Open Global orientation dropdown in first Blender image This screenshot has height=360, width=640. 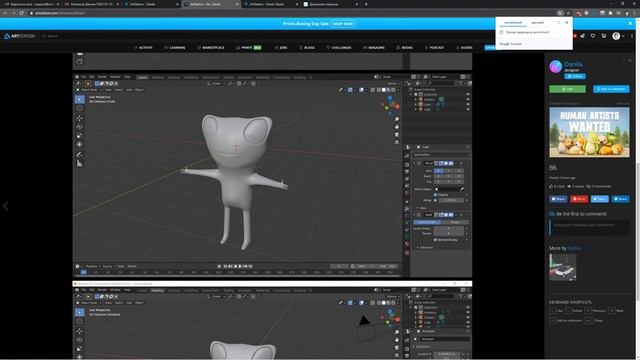tap(216, 83)
